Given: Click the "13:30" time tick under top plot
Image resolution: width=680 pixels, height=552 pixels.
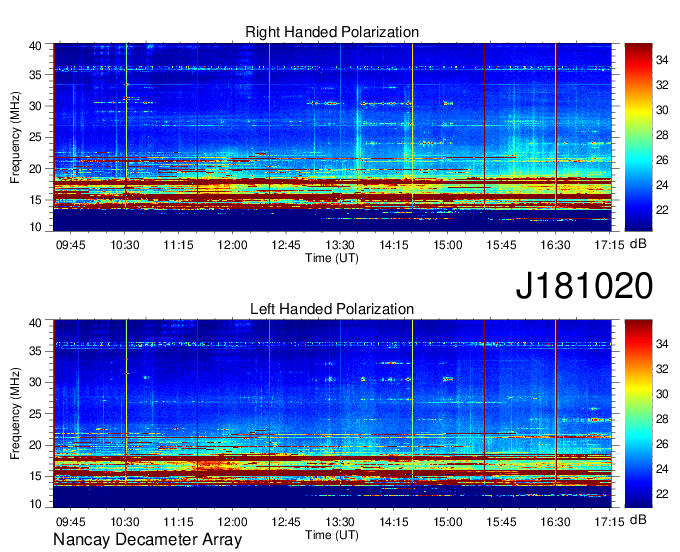Looking at the screenshot, I should coord(340,245).
